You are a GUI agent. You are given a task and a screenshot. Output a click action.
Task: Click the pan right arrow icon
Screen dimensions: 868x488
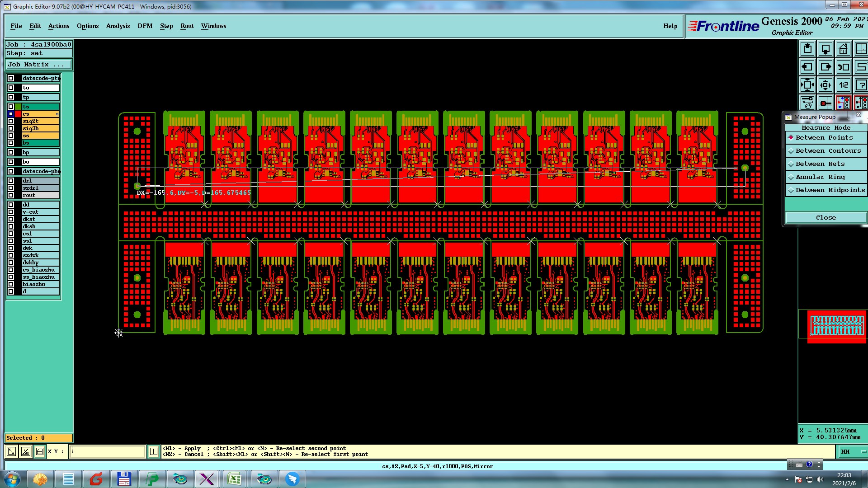pyautogui.click(x=825, y=67)
